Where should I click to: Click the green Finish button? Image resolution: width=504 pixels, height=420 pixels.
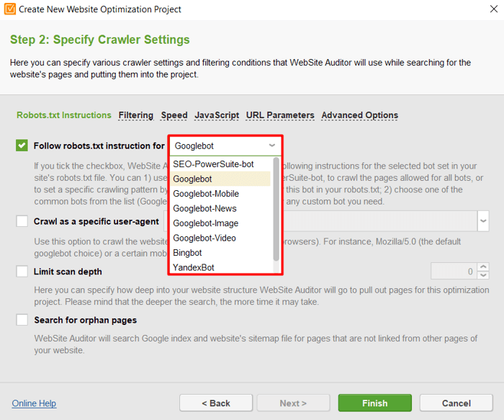(x=375, y=403)
